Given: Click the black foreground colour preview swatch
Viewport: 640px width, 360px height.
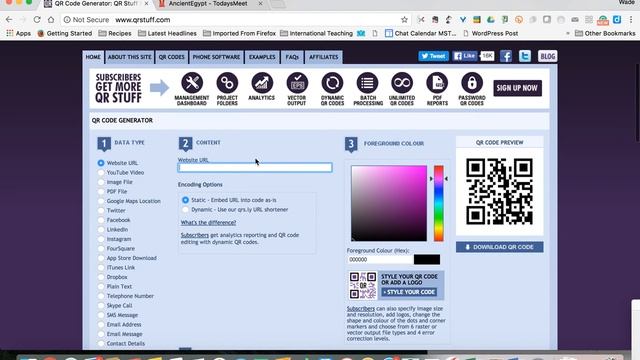Looking at the screenshot, I should [x=427, y=260].
